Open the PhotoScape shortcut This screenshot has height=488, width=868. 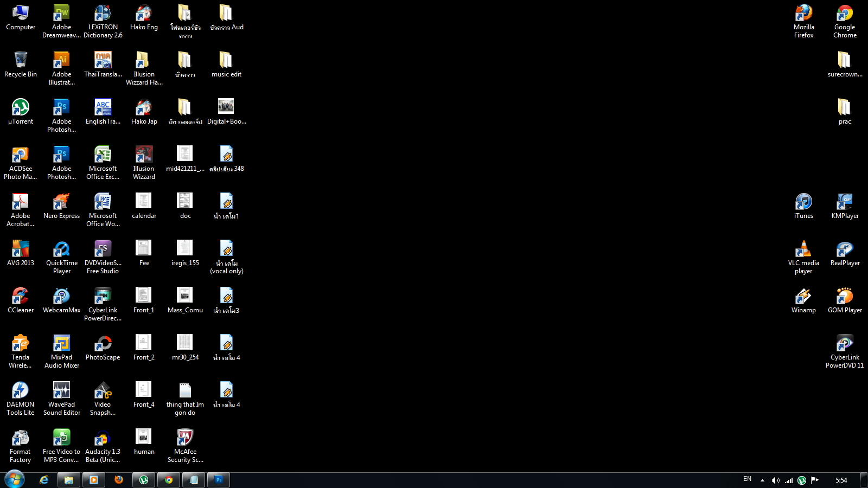[x=103, y=348]
